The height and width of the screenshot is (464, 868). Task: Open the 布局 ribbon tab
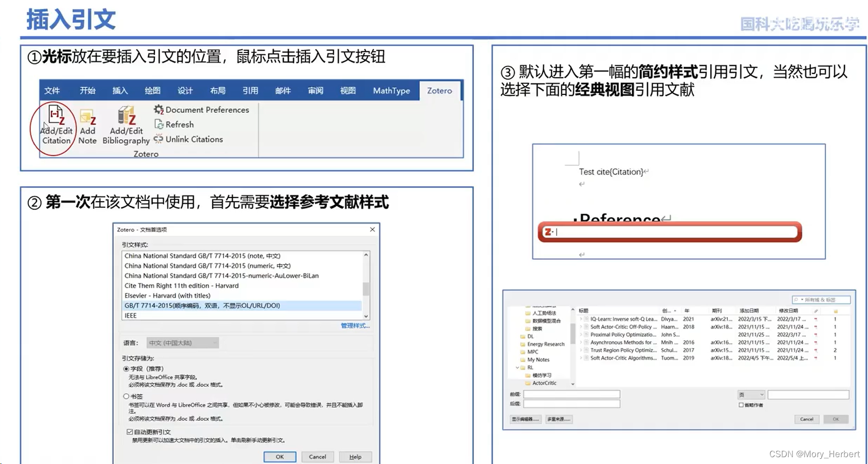point(218,90)
